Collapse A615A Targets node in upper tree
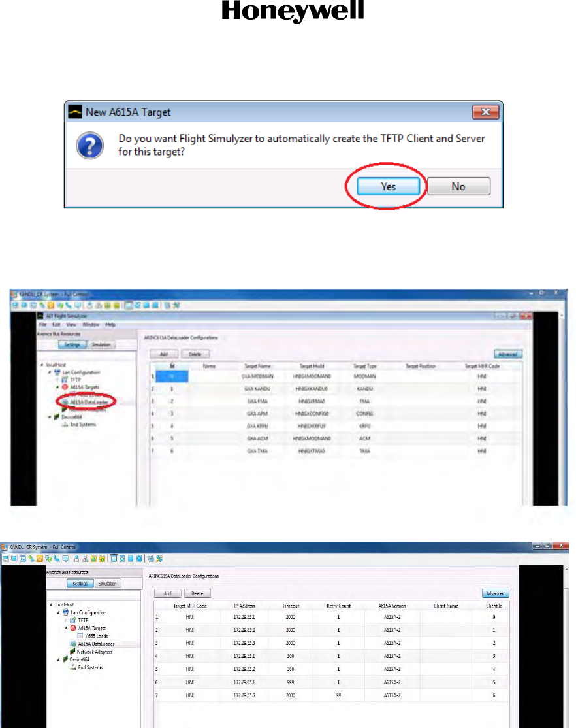This screenshot has width=576, height=728. pyautogui.click(x=57, y=387)
